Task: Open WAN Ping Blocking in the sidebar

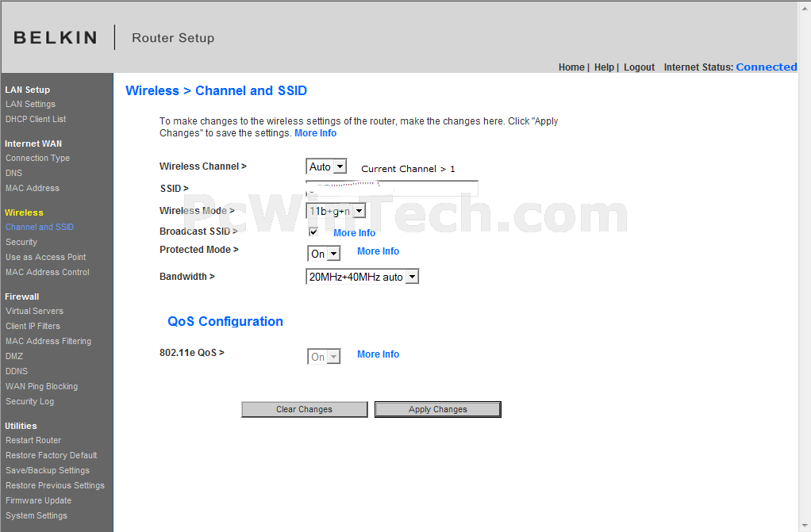Action: point(41,386)
